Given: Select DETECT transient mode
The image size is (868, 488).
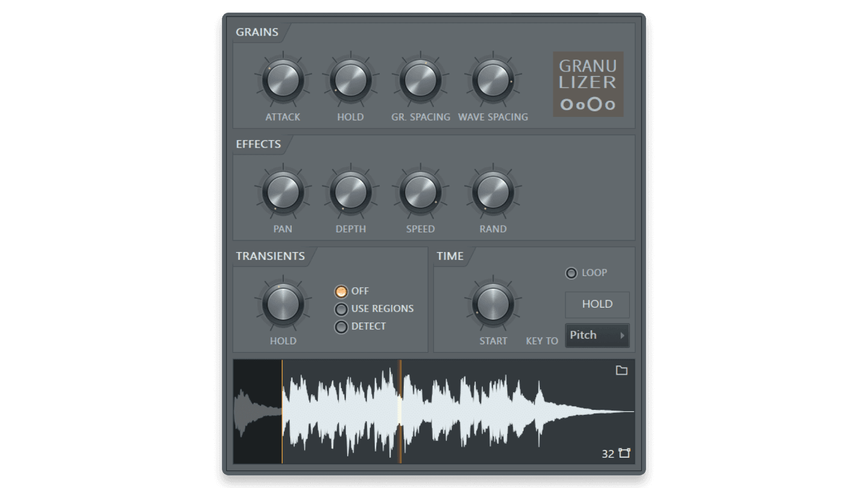Looking at the screenshot, I should click(340, 326).
